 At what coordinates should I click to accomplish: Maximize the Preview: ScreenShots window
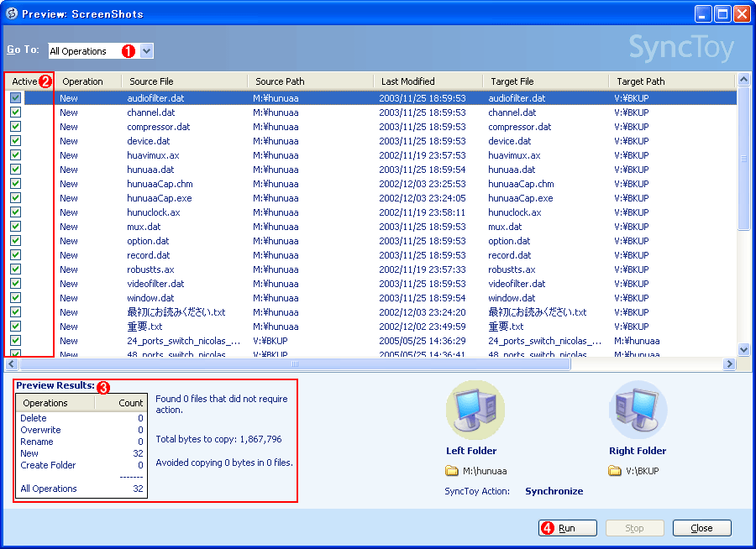click(x=722, y=14)
